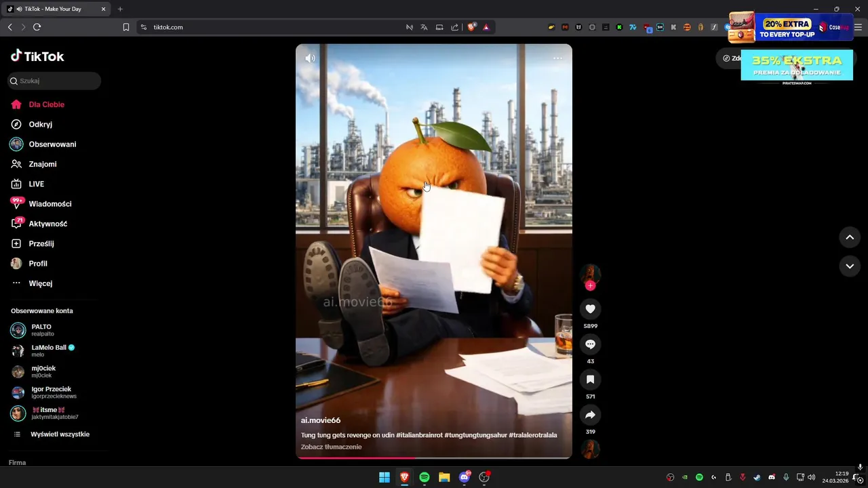Screen dimensions: 868x488
Task: Open the comments with the speech-bubble icon
Action: 590,344
